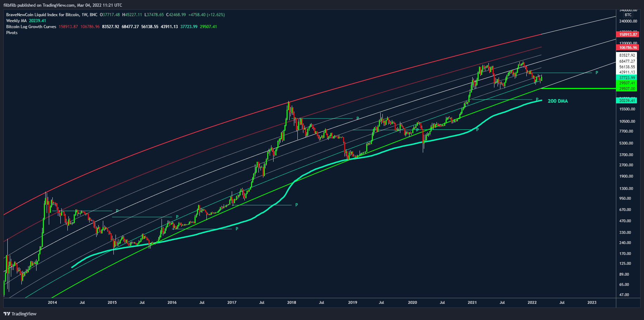644x320 pixels.
Task: Click the 240000.00 price scale value
Action: [x=628, y=21]
